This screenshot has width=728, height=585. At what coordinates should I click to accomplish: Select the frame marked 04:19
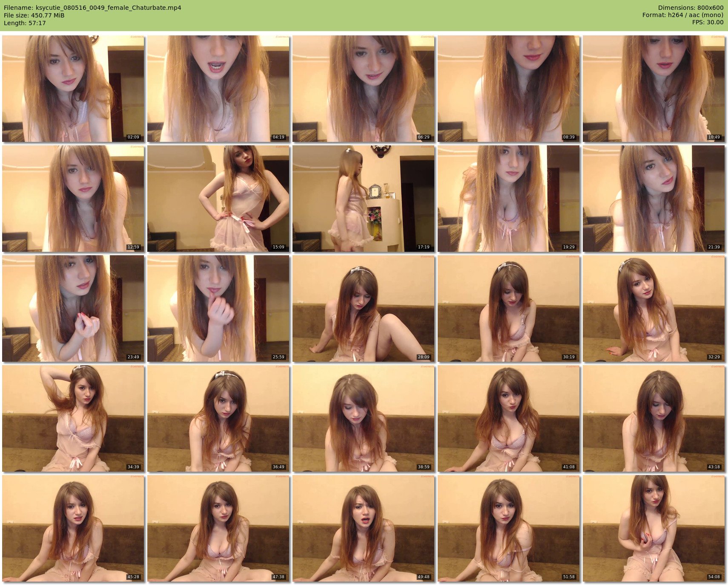click(218, 89)
